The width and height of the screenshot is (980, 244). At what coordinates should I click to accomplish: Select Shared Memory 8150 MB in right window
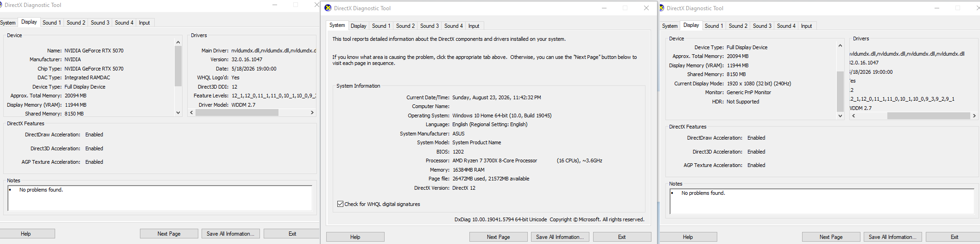click(x=736, y=74)
